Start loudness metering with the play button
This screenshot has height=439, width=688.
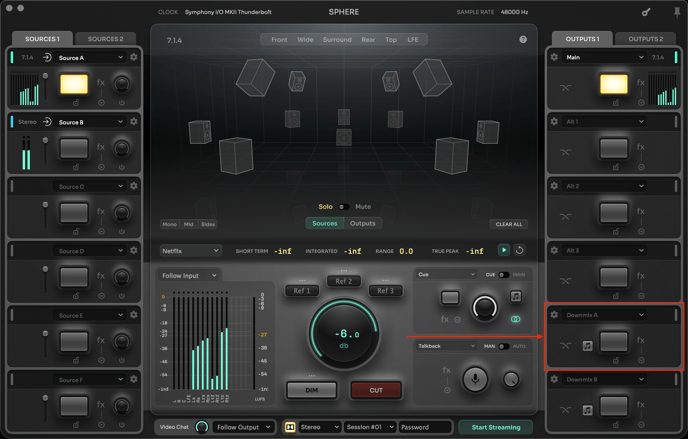pos(503,251)
